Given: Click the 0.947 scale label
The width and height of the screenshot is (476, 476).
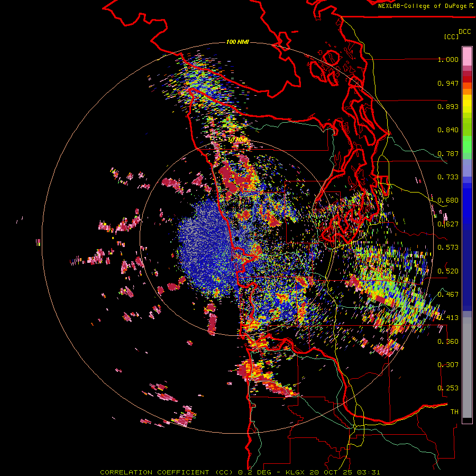Looking at the screenshot, I should coord(448,83).
